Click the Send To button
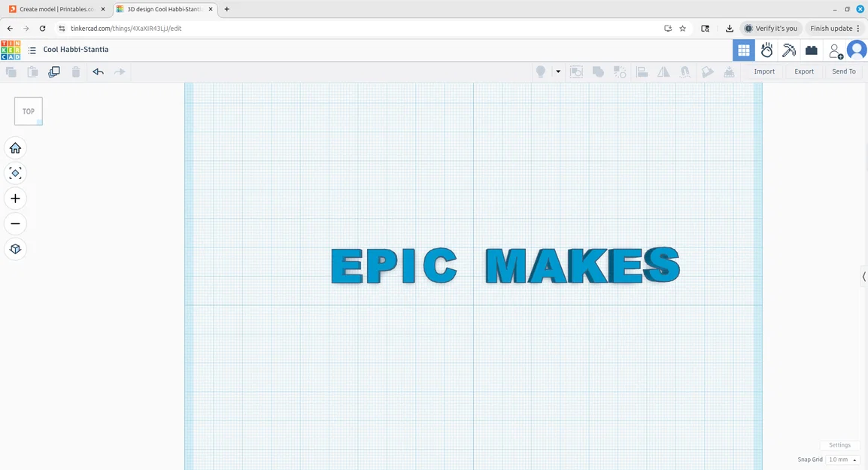 844,71
